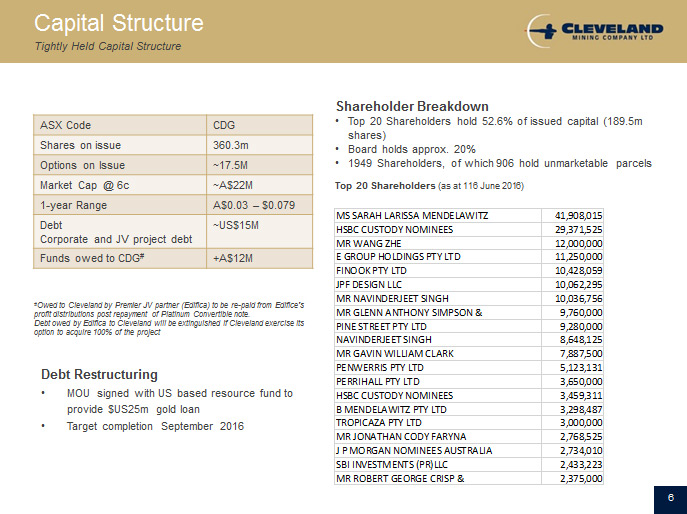Select the A$0.03 – $0.079 value
This screenshot has width=687, height=514.
[254, 205]
